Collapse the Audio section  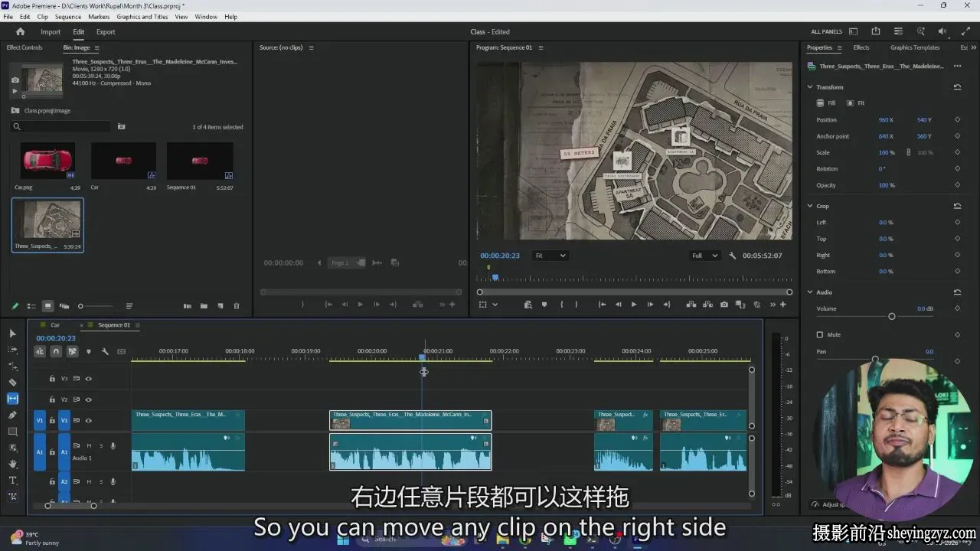810,292
